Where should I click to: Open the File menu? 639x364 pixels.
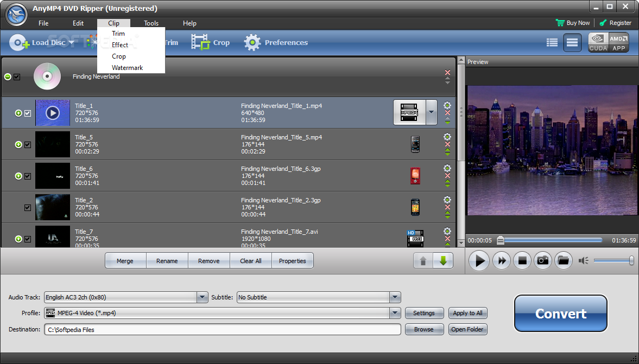click(x=43, y=23)
